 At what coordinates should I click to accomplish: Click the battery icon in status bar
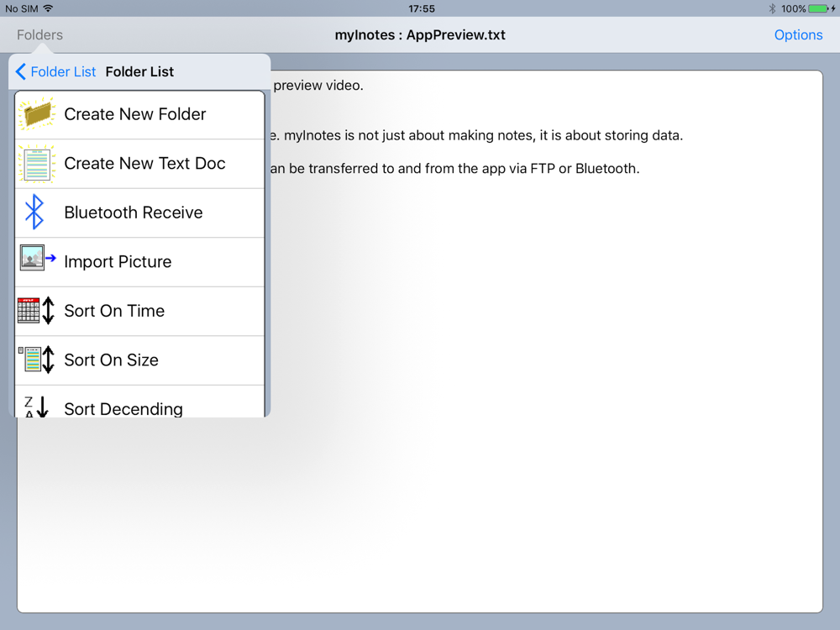point(819,8)
